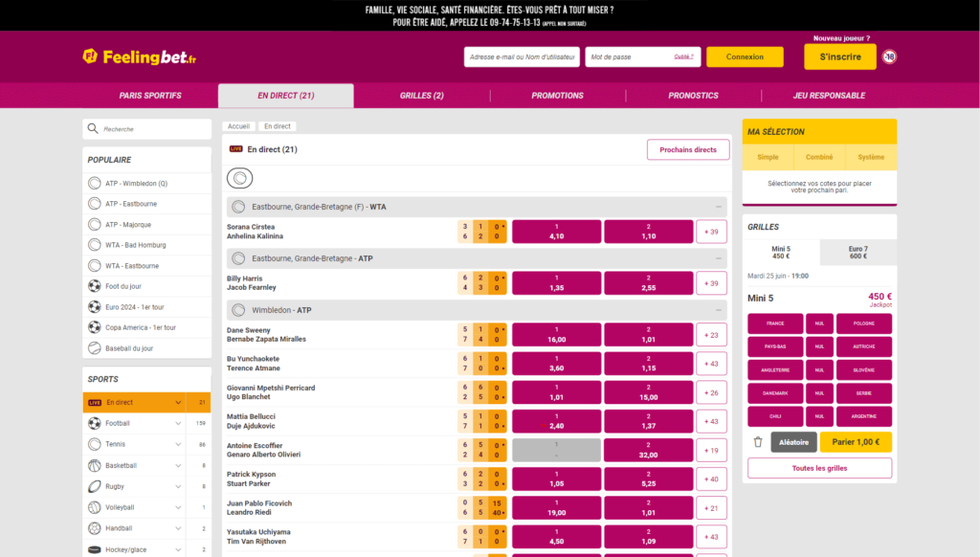
Task: Click the Aléatoire button
Action: 793,442
